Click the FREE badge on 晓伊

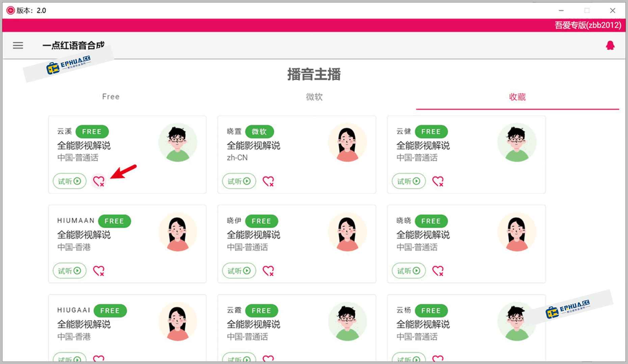pyautogui.click(x=262, y=221)
